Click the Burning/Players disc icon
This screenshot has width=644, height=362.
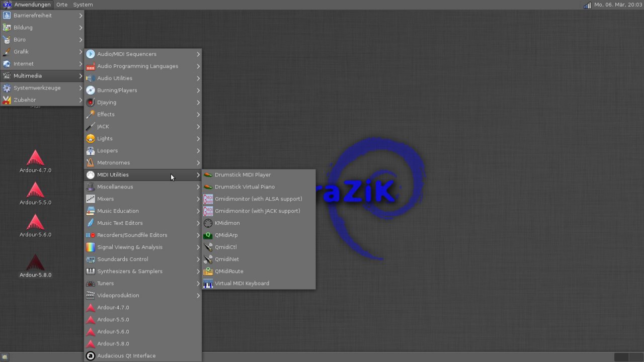tap(91, 90)
